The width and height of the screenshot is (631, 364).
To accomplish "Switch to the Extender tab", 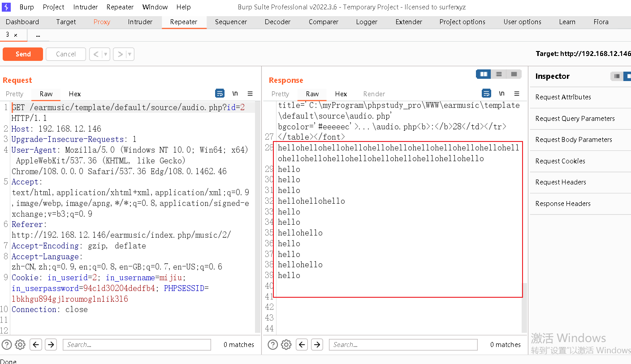I will pyautogui.click(x=409, y=22).
